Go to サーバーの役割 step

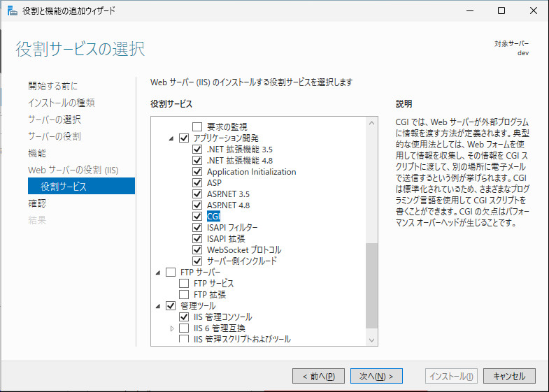(55, 136)
